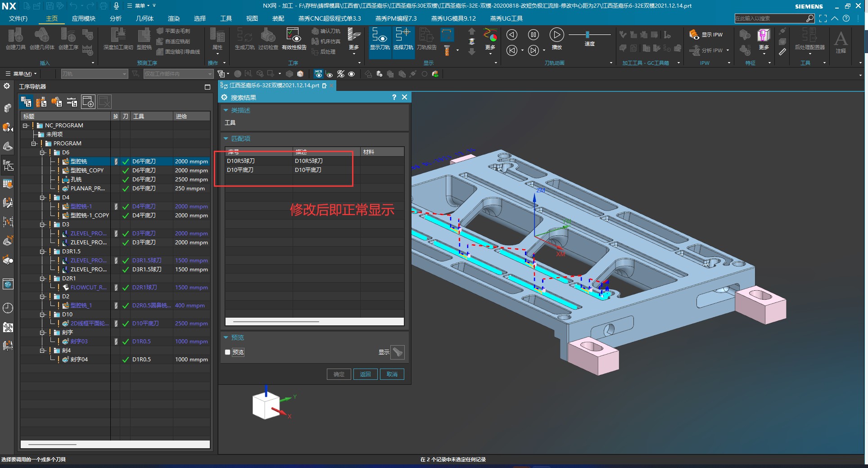This screenshot has height=468, width=868.
Task: Click the 注释 annotation icon
Action: pyautogui.click(x=841, y=42)
